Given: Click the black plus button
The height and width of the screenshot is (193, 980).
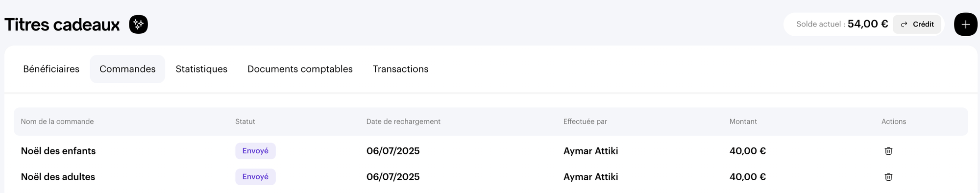Looking at the screenshot, I should point(966,24).
